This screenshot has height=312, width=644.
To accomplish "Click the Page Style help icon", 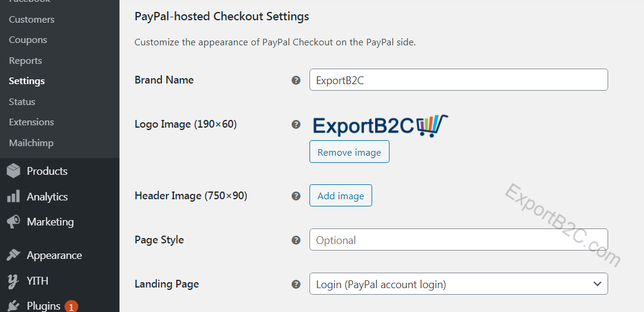I will coord(296,240).
